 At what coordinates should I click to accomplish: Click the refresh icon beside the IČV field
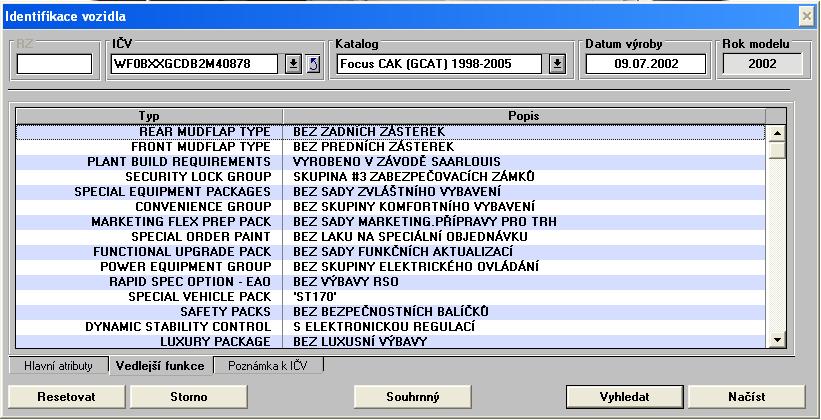(x=312, y=64)
